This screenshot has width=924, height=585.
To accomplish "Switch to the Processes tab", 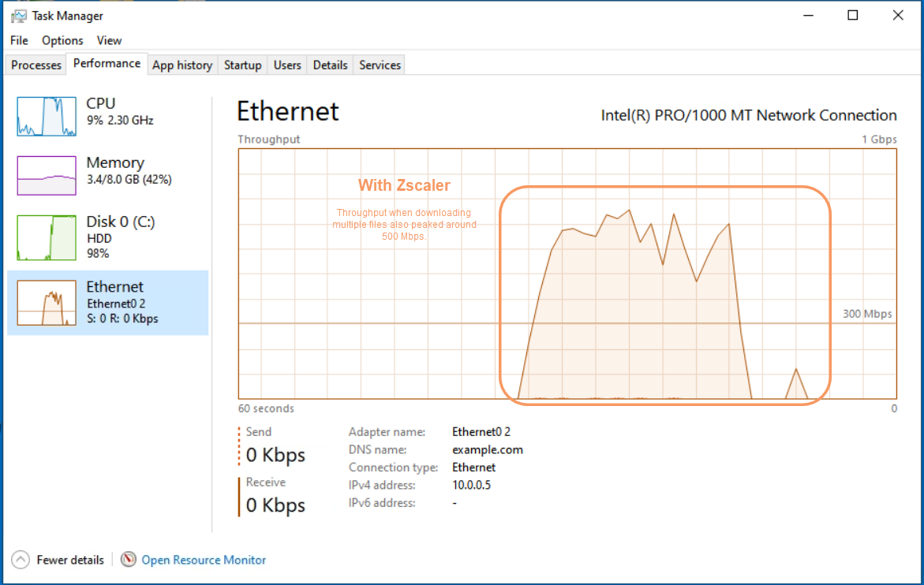I will [x=36, y=65].
